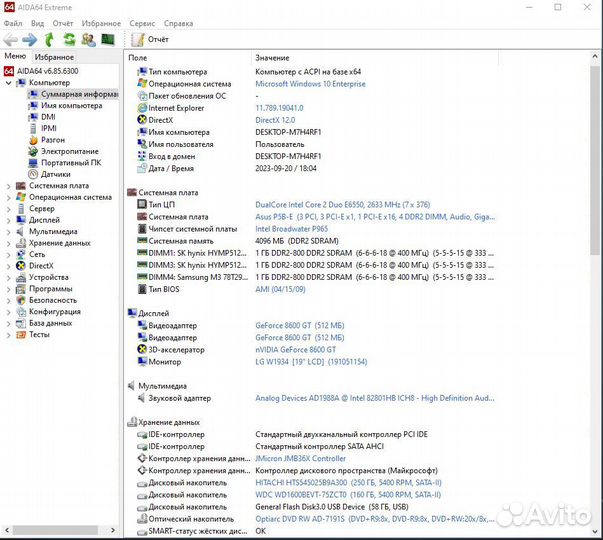603x540 pixels.
Task: Click the tree panel horizontal scrollbar right arrow
Action: [x=113, y=530]
